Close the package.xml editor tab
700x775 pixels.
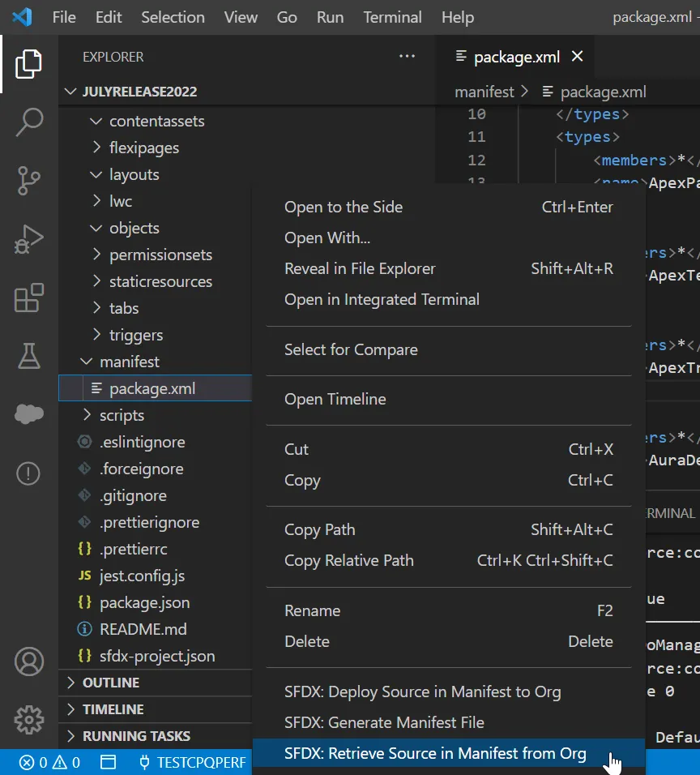coord(578,57)
